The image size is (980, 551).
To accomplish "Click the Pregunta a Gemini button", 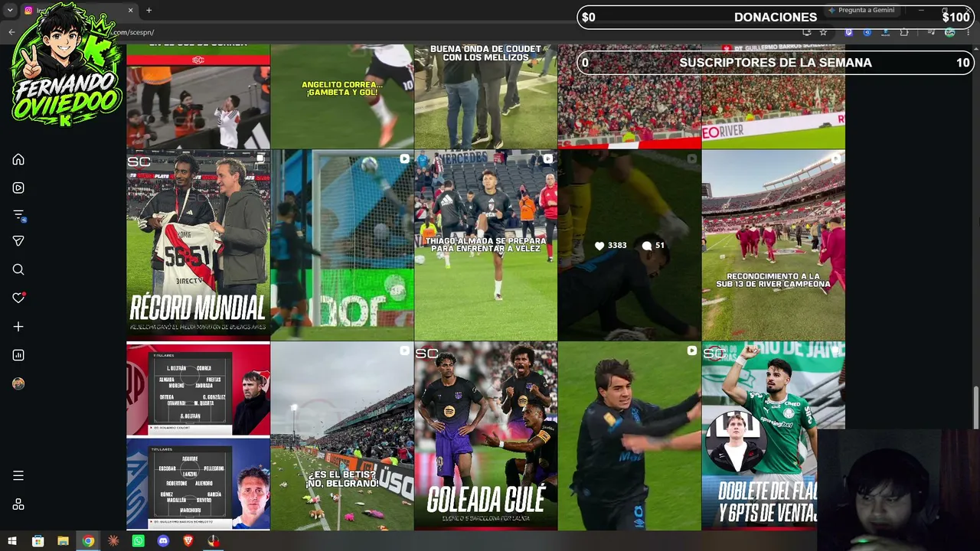I will pyautogui.click(x=861, y=10).
